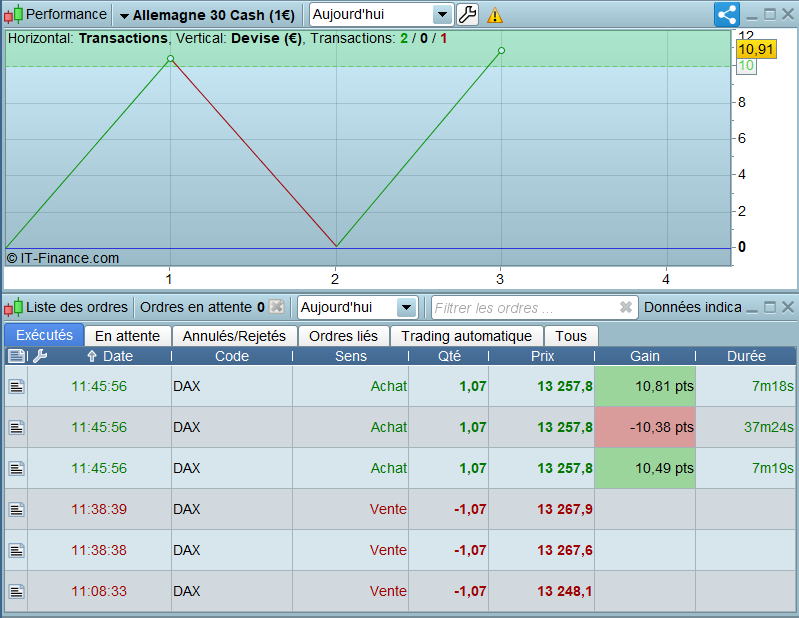This screenshot has width=799, height=618.
Task: Click the 13 267,6 price cell
Action: point(542,550)
